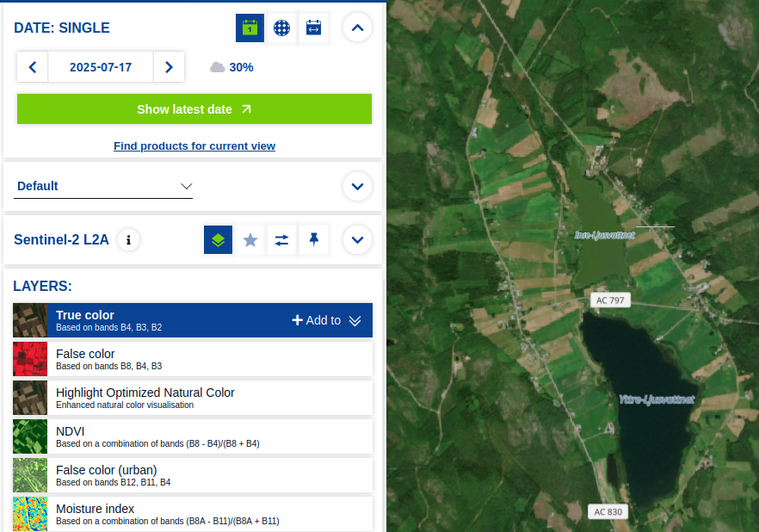Open Find products for current view link
This screenshot has height=532, width=759.
click(x=194, y=146)
